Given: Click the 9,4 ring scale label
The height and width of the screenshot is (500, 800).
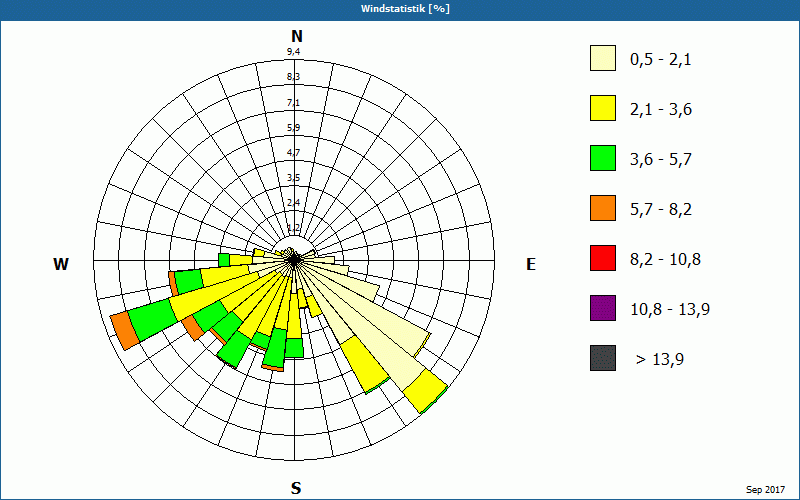Looking at the screenshot, I should (293, 52).
